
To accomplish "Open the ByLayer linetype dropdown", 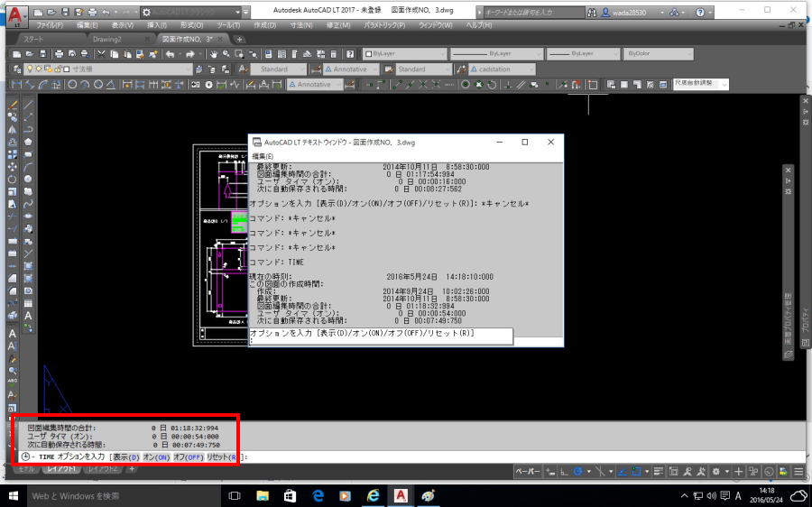I will pyautogui.click(x=496, y=53).
